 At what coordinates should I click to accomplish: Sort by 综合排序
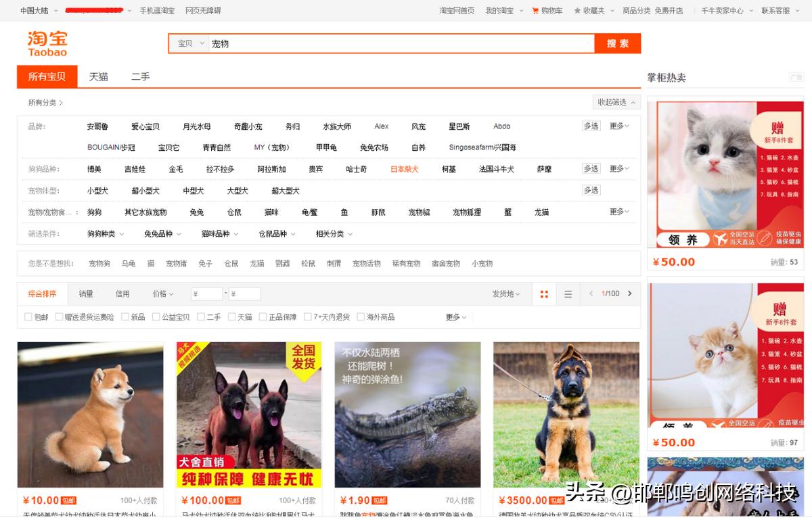(43, 293)
